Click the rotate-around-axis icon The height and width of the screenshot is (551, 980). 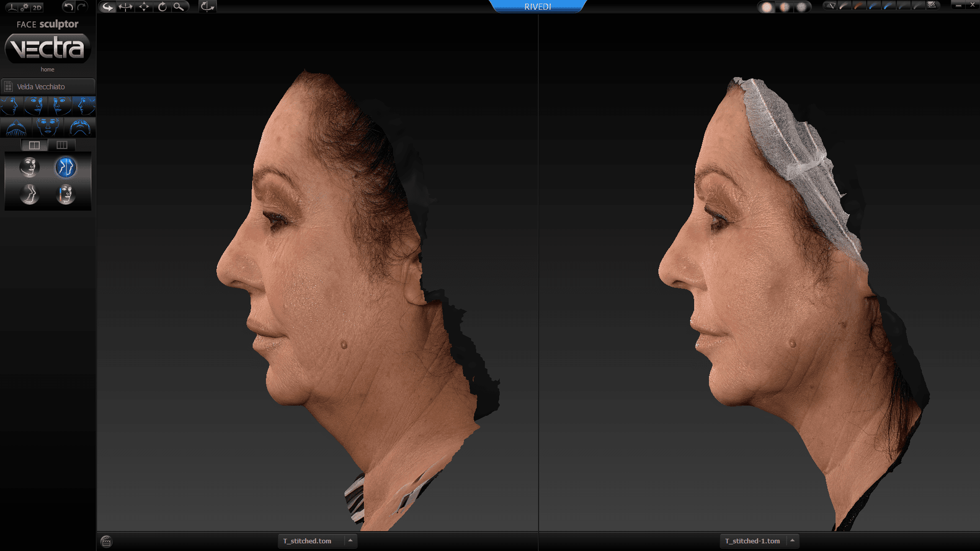tap(207, 7)
